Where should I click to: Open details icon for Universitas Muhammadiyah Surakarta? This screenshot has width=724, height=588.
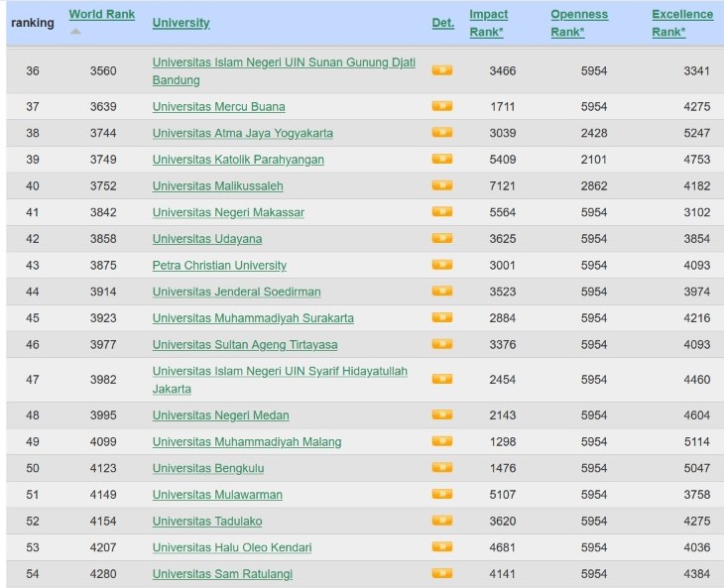[442, 317]
